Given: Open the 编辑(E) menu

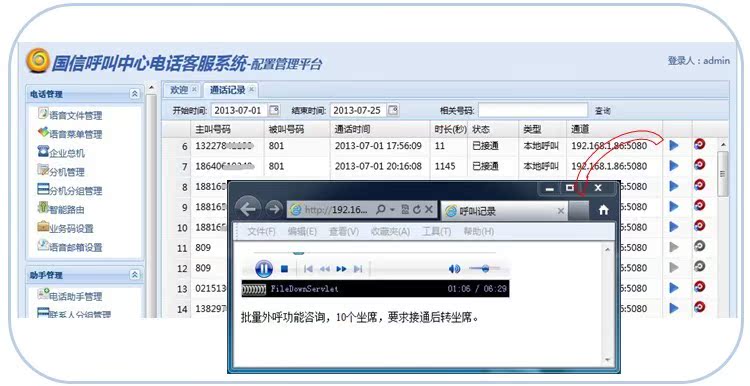Looking at the screenshot, I should click(302, 232).
